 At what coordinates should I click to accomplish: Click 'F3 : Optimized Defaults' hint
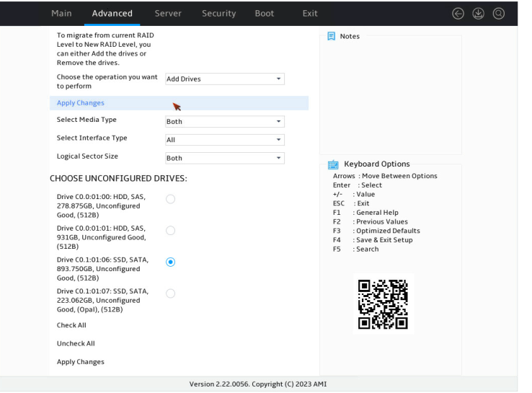[x=376, y=231]
